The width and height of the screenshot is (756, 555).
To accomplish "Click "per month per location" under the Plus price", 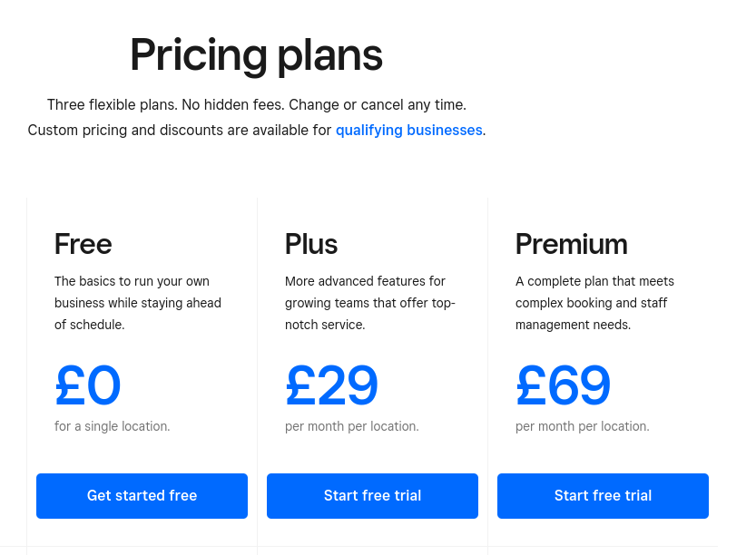I will coord(351,426).
